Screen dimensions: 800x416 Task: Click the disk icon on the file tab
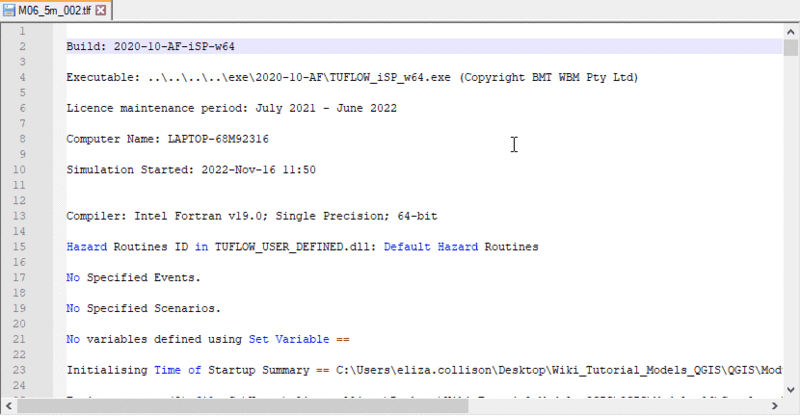pyautogui.click(x=10, y=10)
